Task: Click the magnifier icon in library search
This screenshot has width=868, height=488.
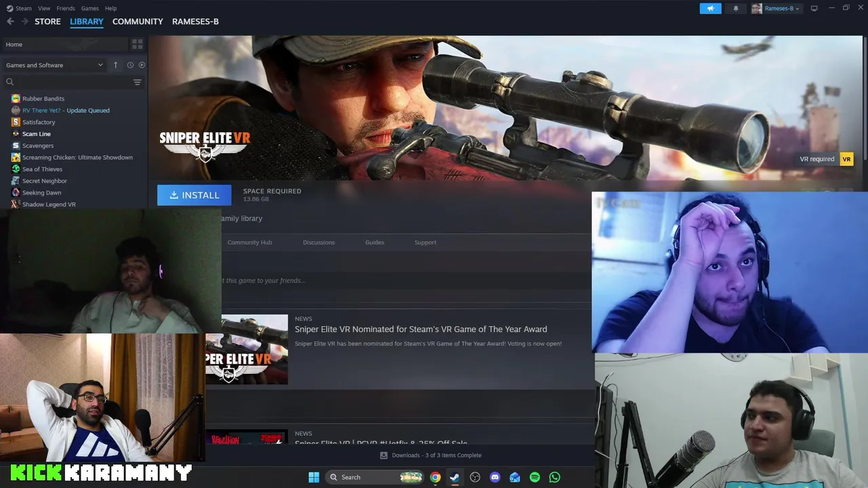Action: [x=9, y=82]
